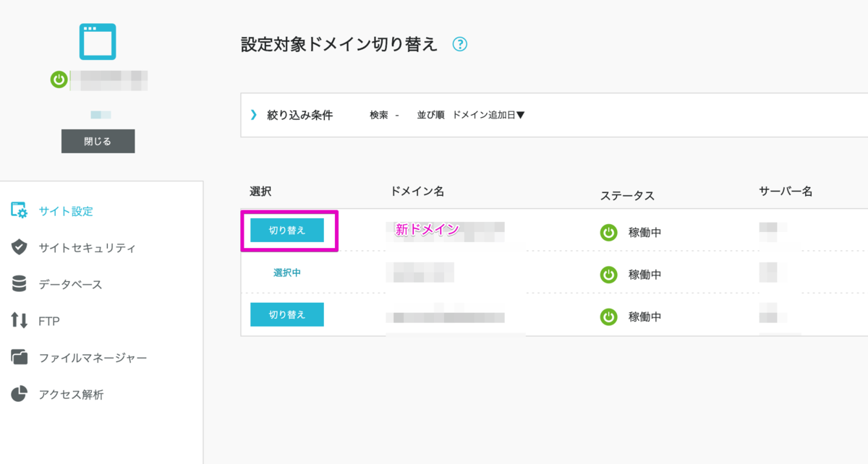Click the アクセス解析 pie chart icon
Viewport: 868px width, 464px height.
point(20,394)
